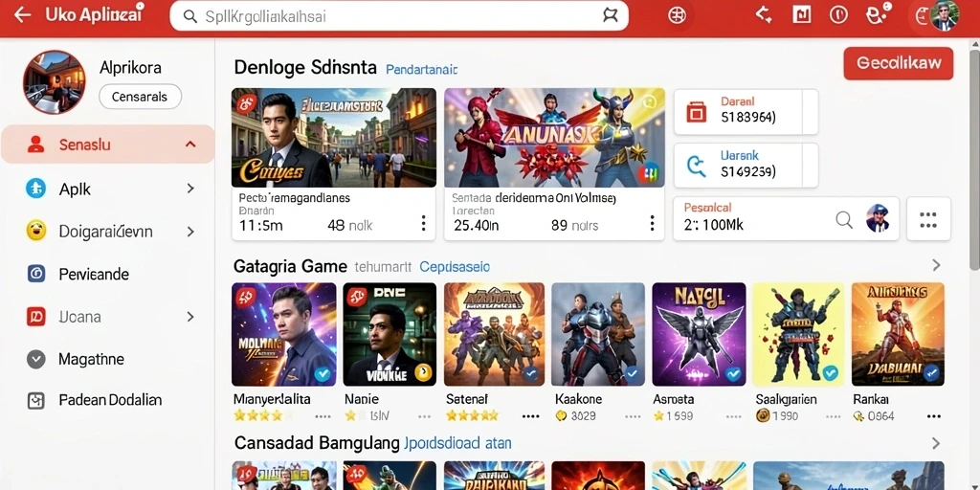
Task: Click the check badge on Asnata thumbnail
Action: pos(733,374)
